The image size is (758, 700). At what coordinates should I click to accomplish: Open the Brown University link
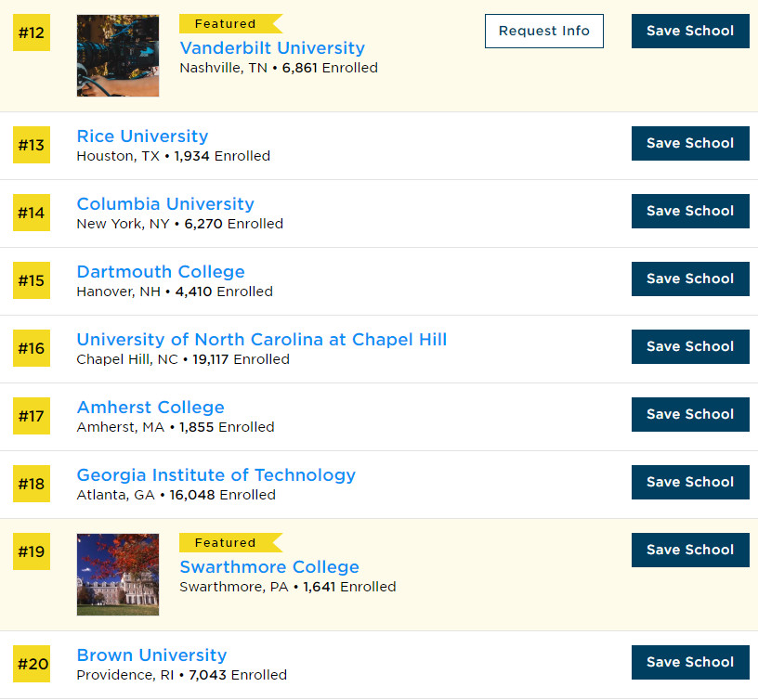pyautogui.click(x=151, y=655)
